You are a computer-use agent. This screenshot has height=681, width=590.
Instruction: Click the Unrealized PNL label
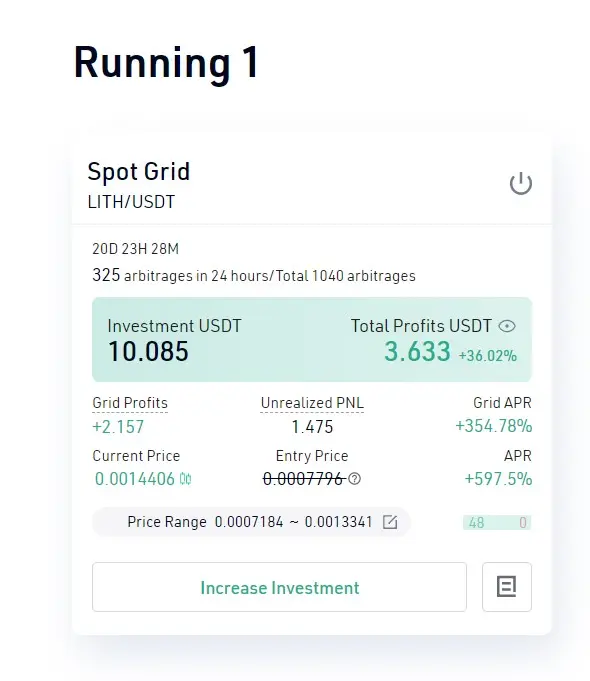pos(312,403)
